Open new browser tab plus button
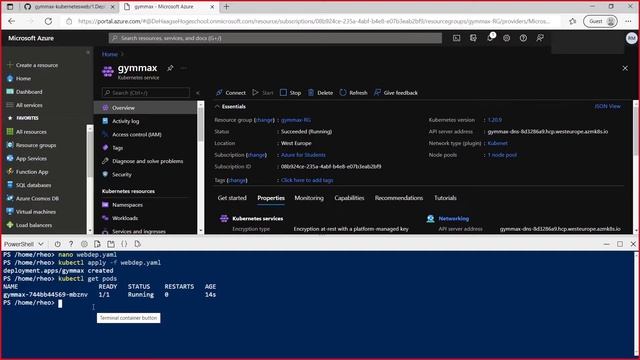This screenshot has width=640, height=360. (x=227, y=7)
